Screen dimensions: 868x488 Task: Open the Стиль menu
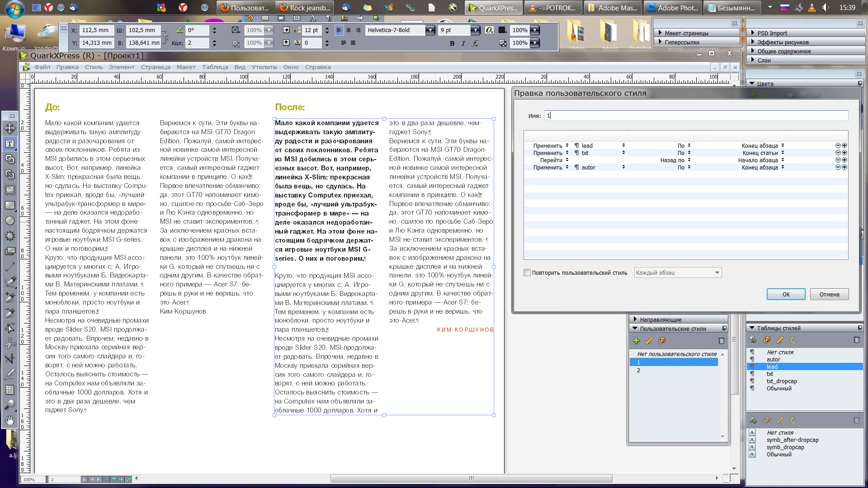94,67
